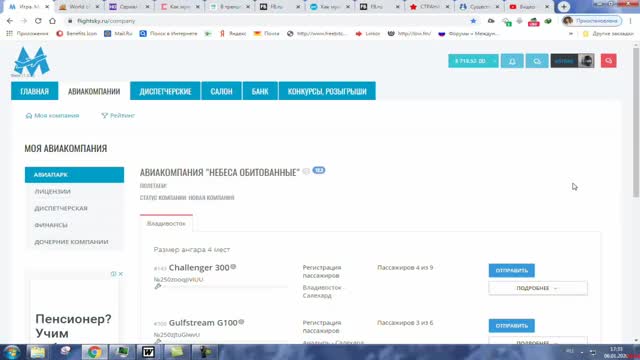640x360 pixels.
Task: Expand ПОДРОБНЕЕ for Challenger 300
Action: tap(538, 288)
